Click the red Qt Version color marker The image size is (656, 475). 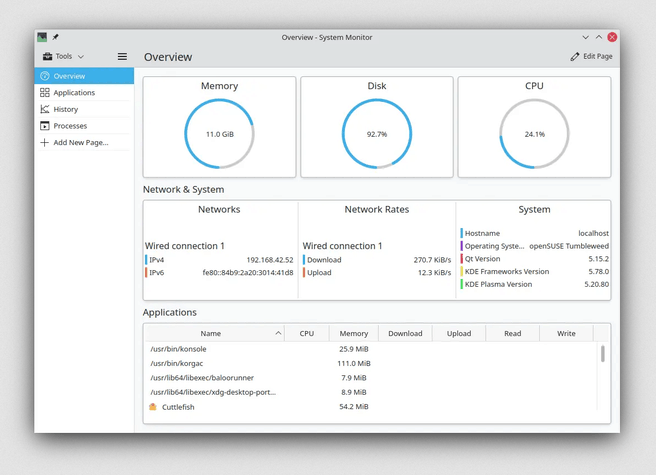[461, 259]
